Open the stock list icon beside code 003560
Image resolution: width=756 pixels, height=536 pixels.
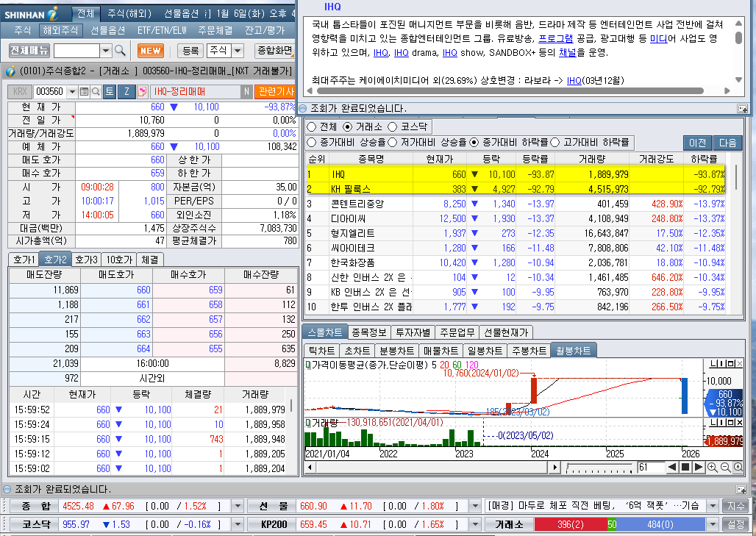click(84, 92)
